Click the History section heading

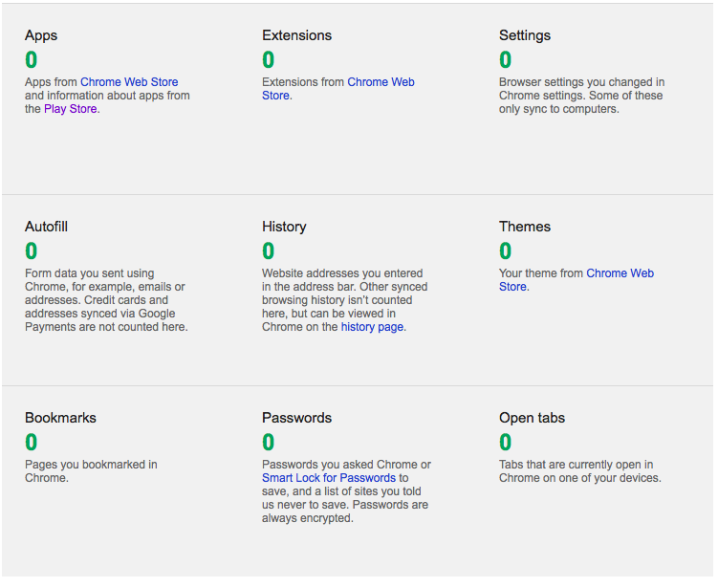click(x=284, y=227)
